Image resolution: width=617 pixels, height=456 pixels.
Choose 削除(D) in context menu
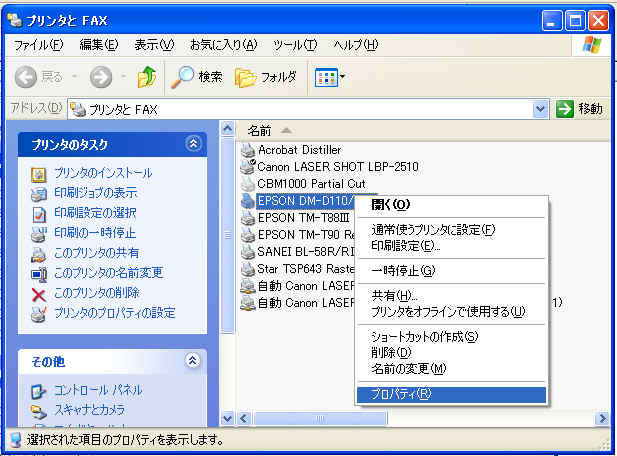pos(451,353)
